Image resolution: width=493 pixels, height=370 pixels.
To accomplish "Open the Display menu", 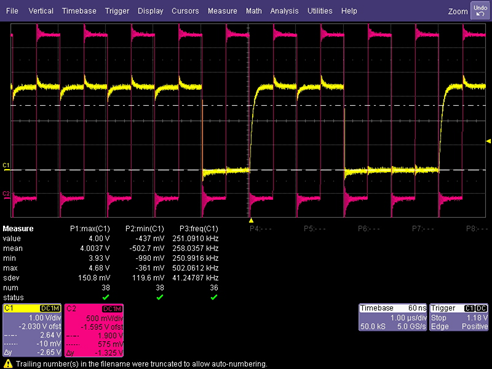I will click(x=150, y=11).
